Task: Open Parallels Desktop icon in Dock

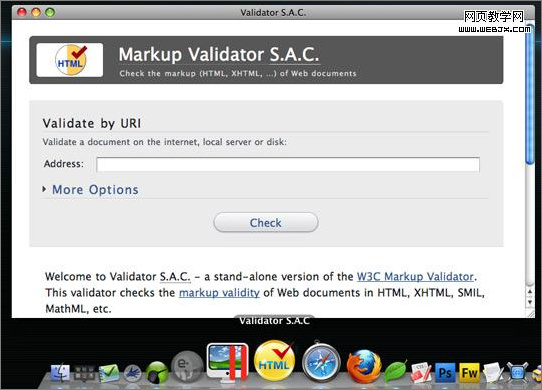Action: [x=227, y=362]
